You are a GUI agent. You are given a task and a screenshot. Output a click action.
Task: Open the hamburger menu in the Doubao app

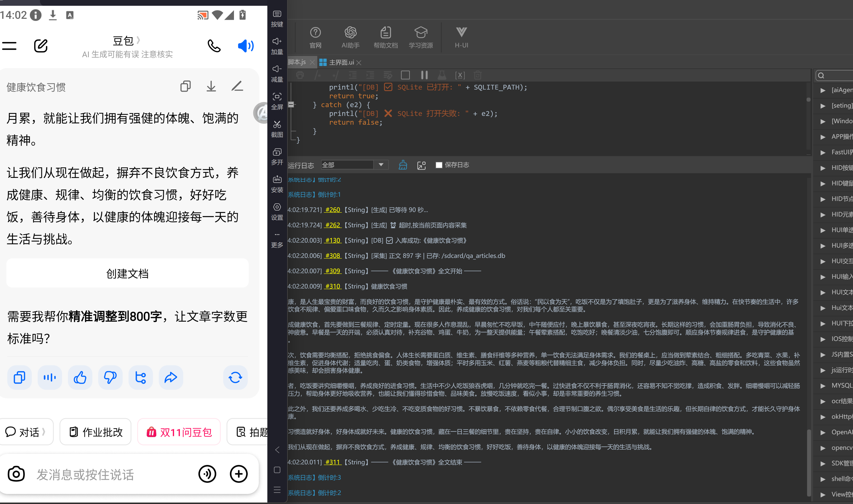[x=9, y=46]
